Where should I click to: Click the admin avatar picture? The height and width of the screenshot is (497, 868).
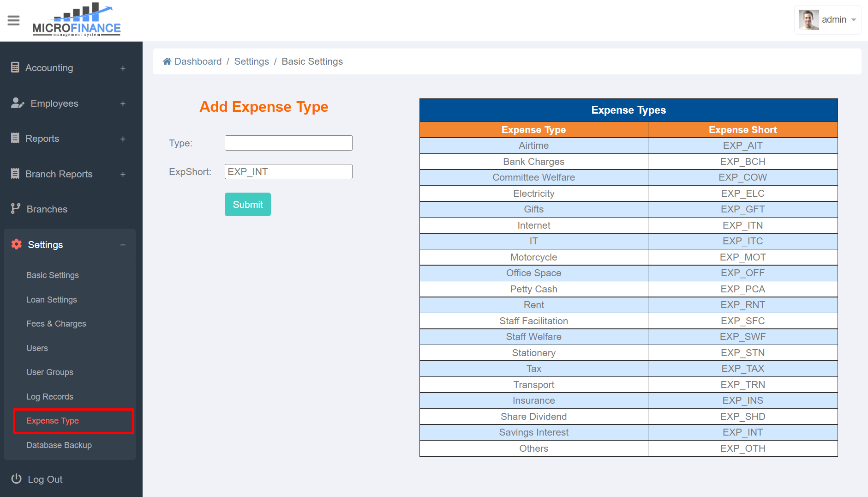[809, 20]
